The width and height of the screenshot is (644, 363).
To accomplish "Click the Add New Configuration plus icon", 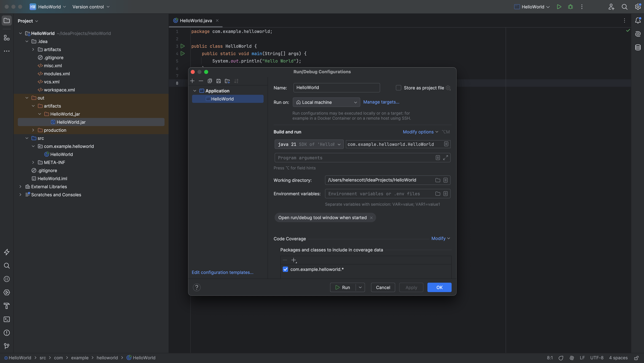I will click(192, 81).
